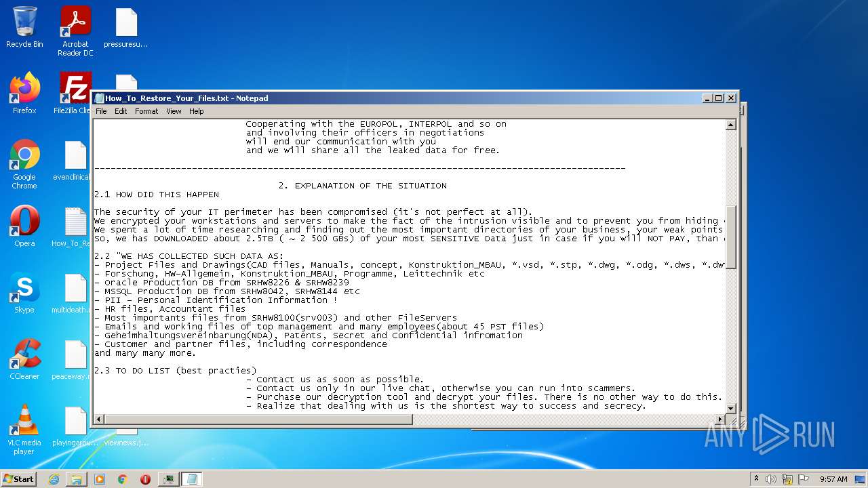
Task: Open the Edit menu in Notepad
Action: 121,111
